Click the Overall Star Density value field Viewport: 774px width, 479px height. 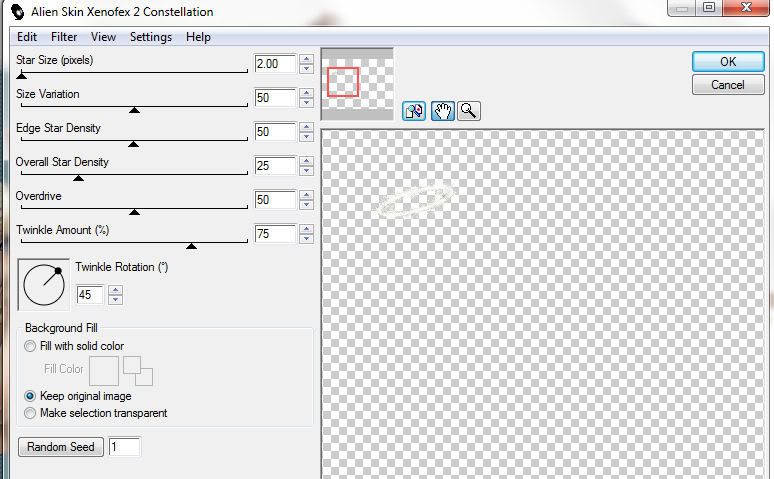tap(275, 166)
